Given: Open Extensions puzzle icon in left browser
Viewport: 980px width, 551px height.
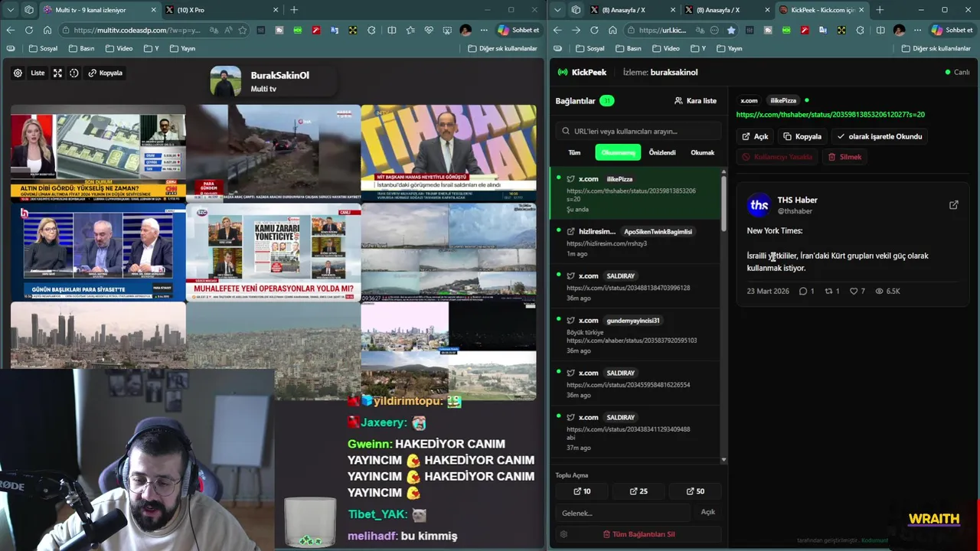Looking at the screenshot, I should [x=371, y=30].
